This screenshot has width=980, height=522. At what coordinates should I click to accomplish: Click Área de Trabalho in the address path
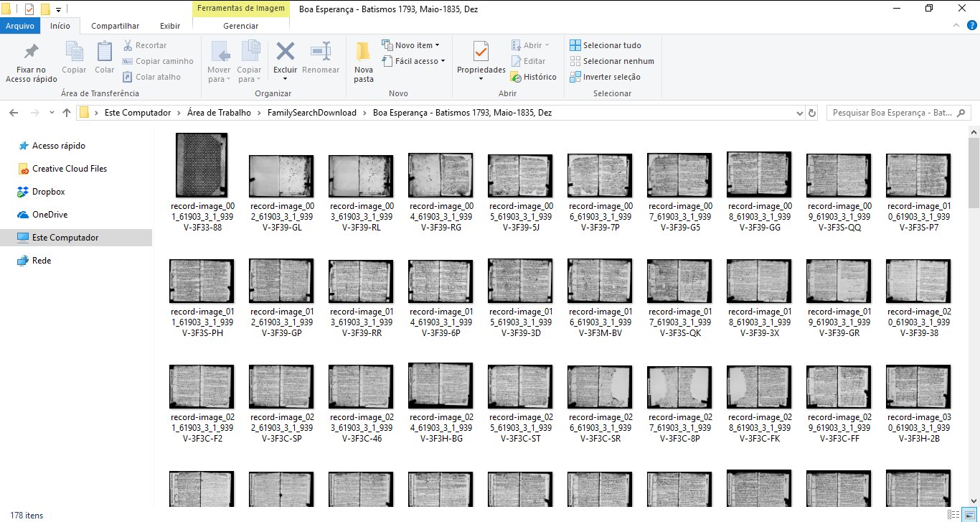[x=219, y=113]
